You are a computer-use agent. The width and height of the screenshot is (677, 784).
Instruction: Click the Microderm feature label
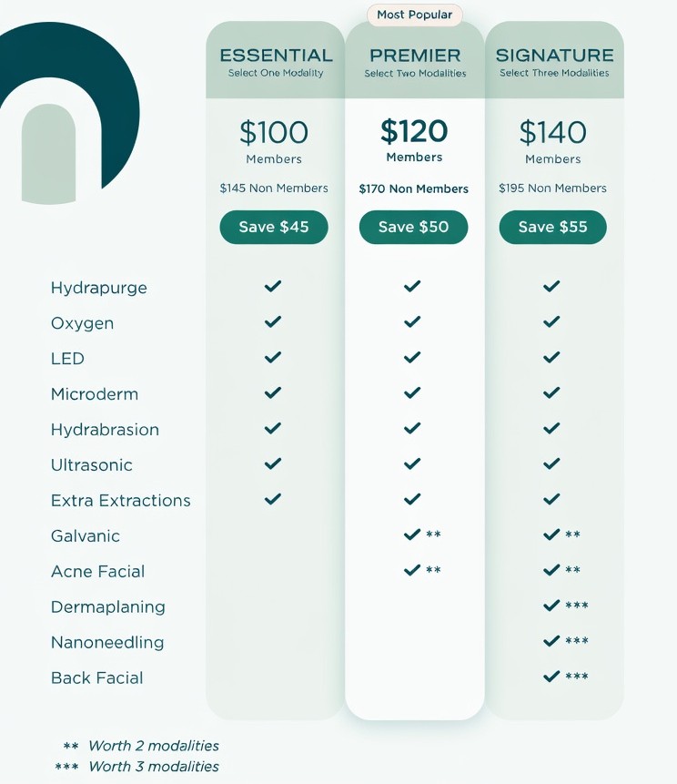point(95,394)
